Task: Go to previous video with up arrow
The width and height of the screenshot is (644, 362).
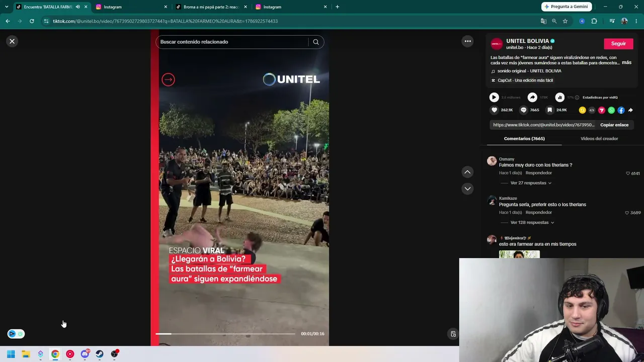Action: coord(467,172)
